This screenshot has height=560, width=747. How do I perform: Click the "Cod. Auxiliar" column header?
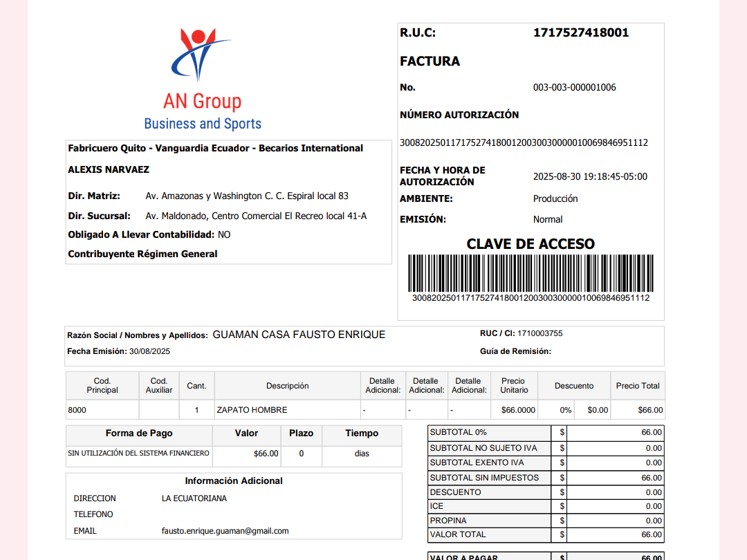coord(158,385)
